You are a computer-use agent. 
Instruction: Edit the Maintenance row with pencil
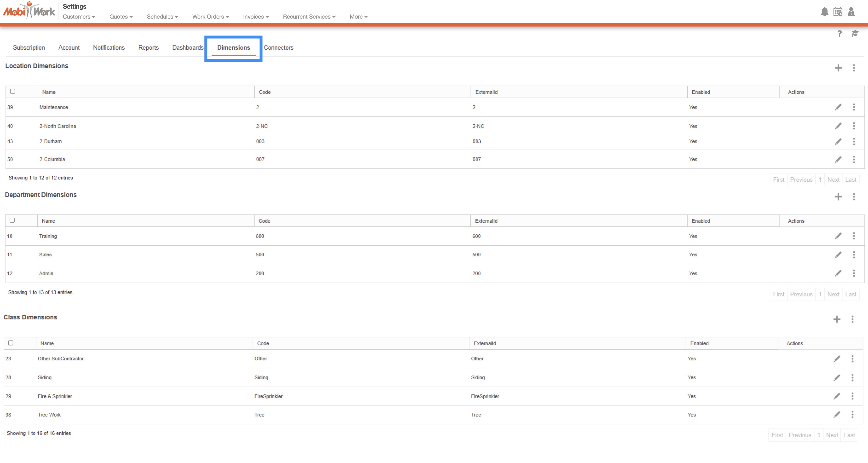click(x=838, y=107)
